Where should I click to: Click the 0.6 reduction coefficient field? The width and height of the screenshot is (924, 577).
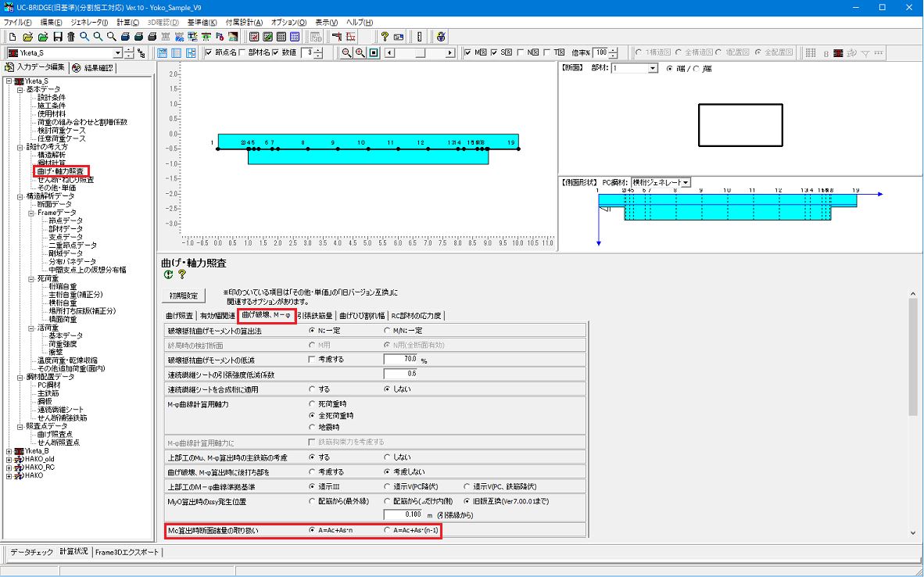coord(401,374)
